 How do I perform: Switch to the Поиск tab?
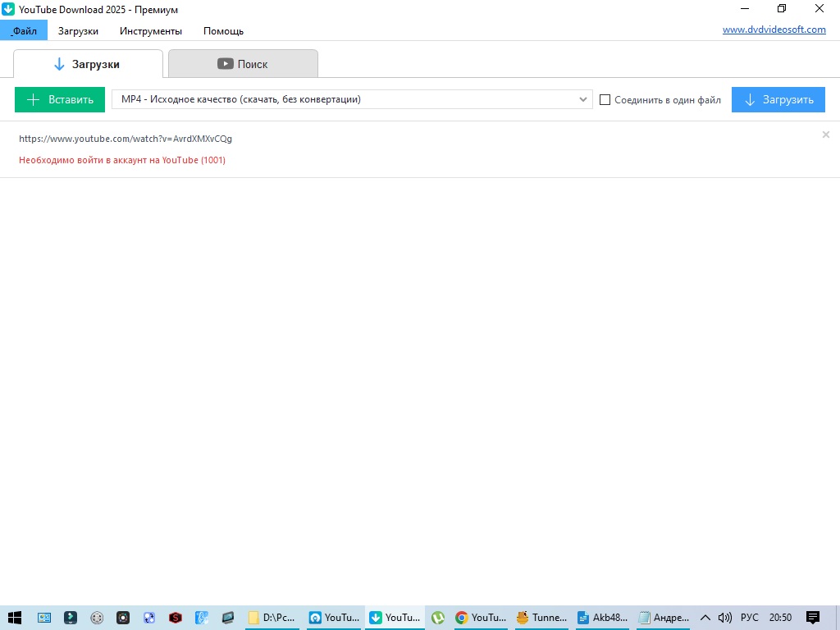click(243, 64)
